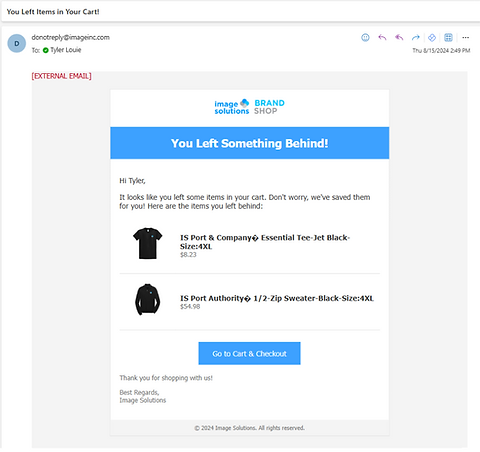Select recipient Tyler Louie
Screen dimensions: 480x452
pyautogui.click(x=66, y=50)
